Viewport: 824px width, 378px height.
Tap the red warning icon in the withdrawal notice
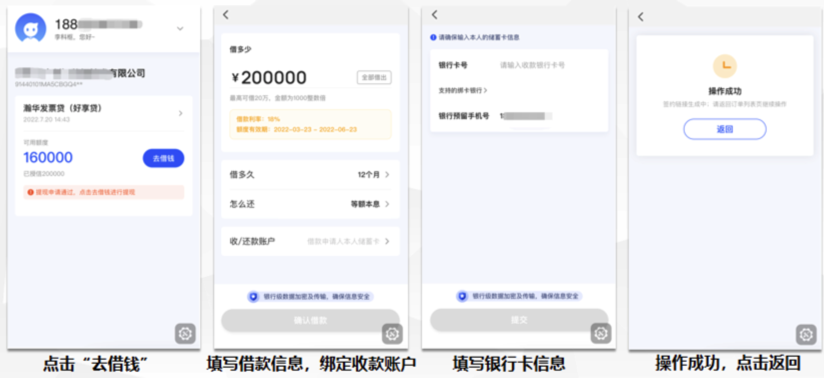click(x=30, y=192)
